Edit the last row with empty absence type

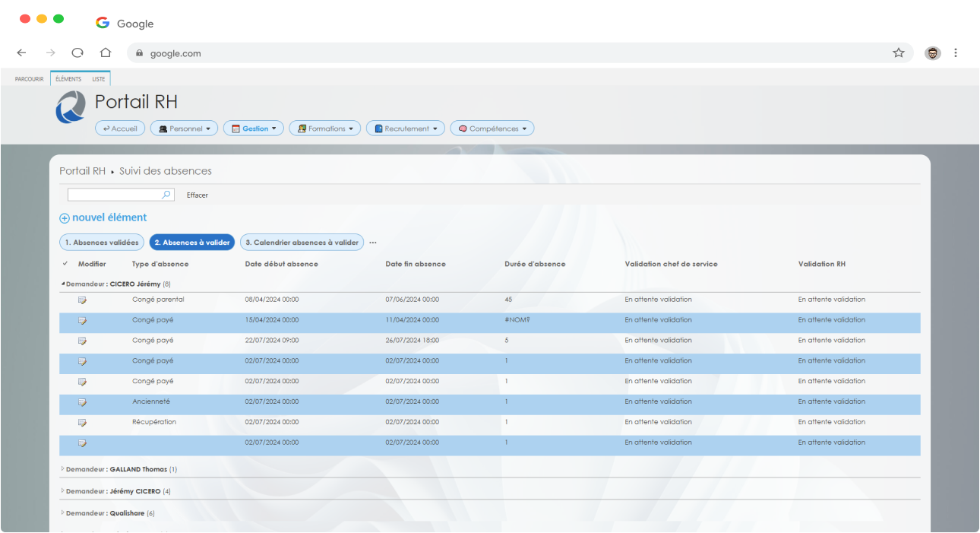click(82, 443)
